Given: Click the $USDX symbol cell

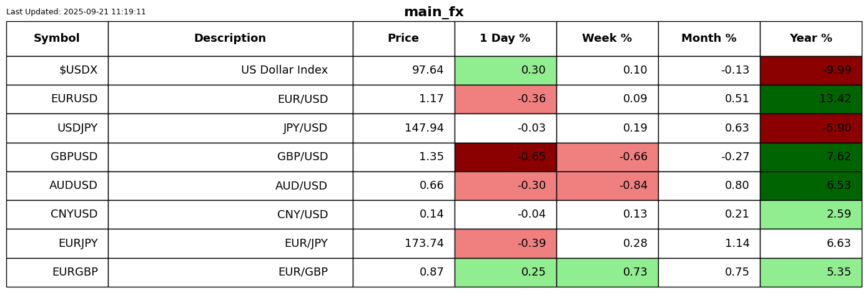Looking at the screenshot, I should (57, 70).
